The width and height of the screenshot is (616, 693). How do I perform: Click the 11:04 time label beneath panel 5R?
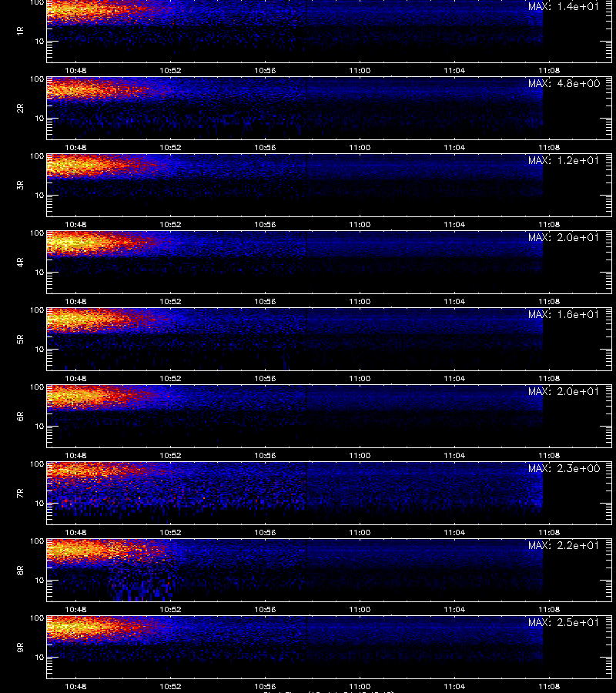point(454,378)
